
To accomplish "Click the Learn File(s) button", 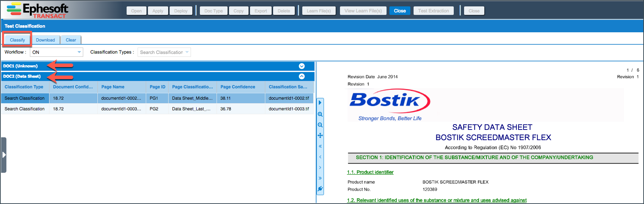I will click(x=319, y=11).
